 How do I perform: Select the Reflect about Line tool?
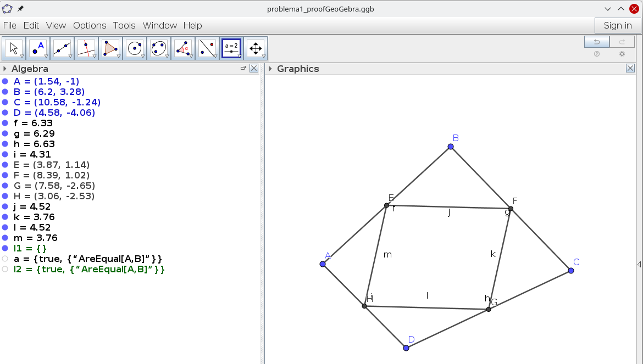(207, 48)
